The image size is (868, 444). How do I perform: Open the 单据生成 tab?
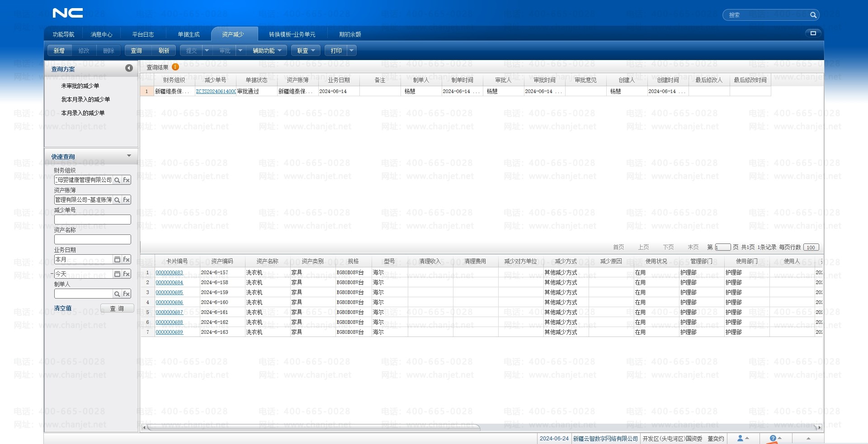click(189, 34)
